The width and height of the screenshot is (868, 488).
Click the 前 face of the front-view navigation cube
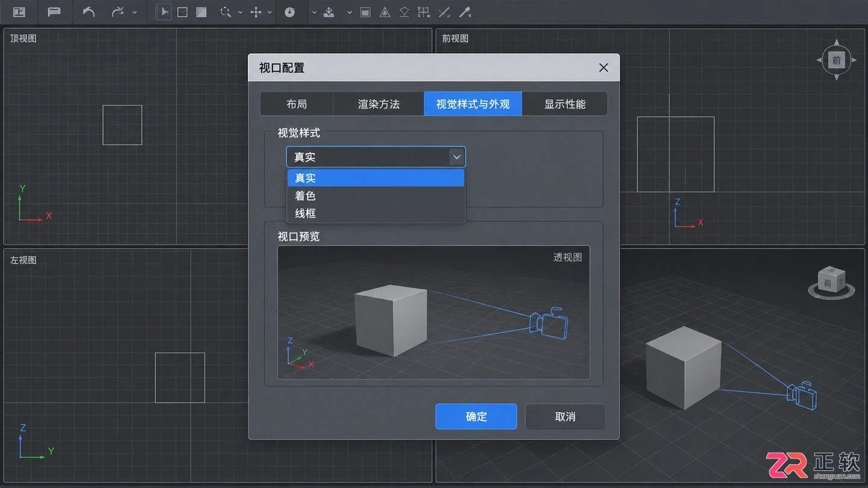[x=837, y=60]
